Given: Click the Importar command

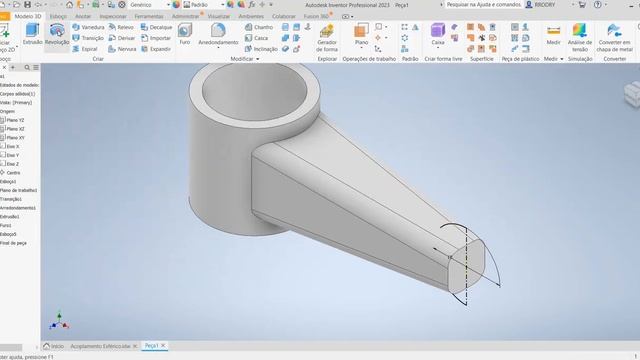Looking at the screenshot, I should [156, 38].
